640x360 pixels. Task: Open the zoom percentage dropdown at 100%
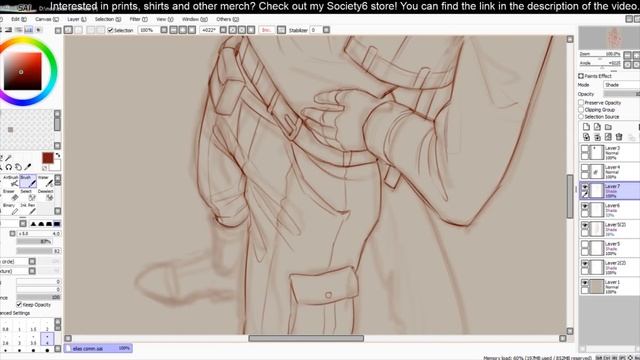[164, 30]
